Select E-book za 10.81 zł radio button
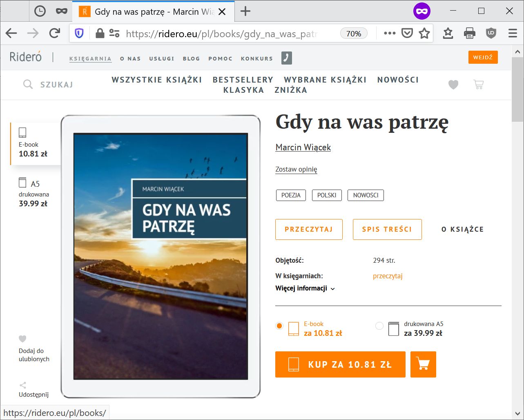The width and height of the screenshot is (524, 420). 279,326
